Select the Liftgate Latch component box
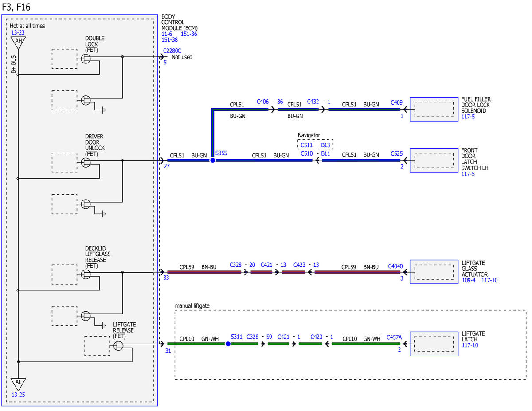Image resolution: width=532 pixels, height=411 pixels. (434, 344)
